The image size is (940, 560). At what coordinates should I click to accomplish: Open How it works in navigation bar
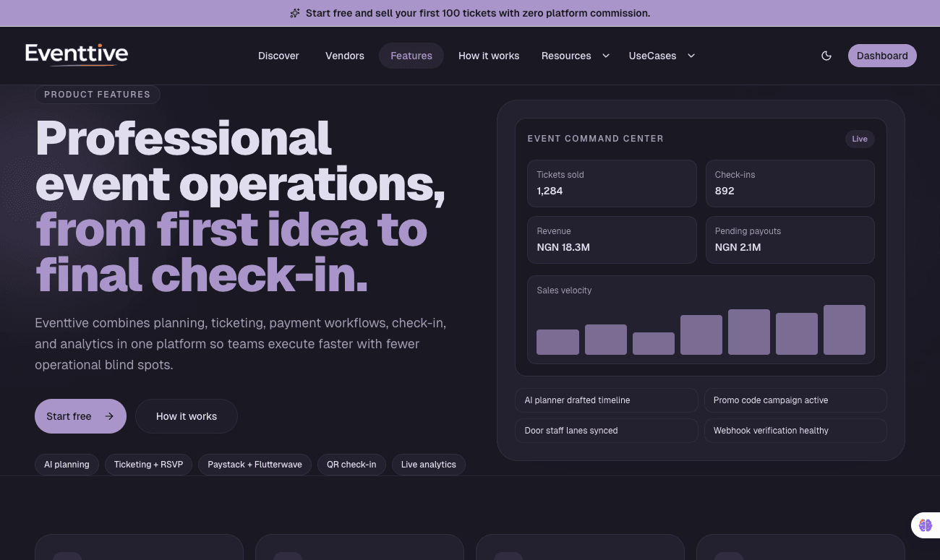pos(489,56)
